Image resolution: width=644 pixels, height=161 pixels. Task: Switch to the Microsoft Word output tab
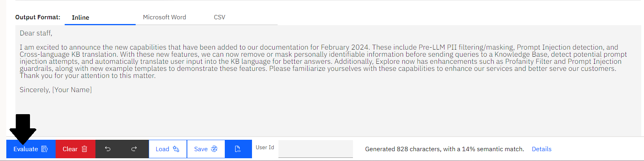click(x=164, y=17)
